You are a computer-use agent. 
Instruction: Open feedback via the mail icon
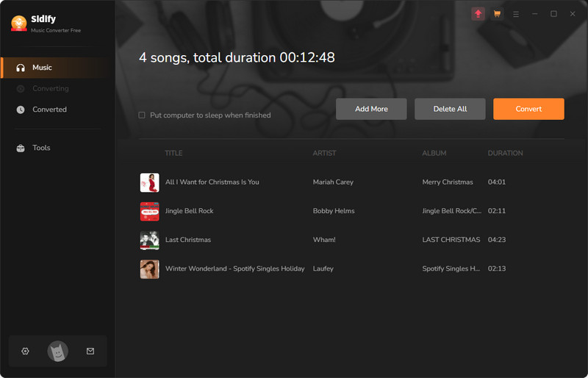[x=90, y=351]
